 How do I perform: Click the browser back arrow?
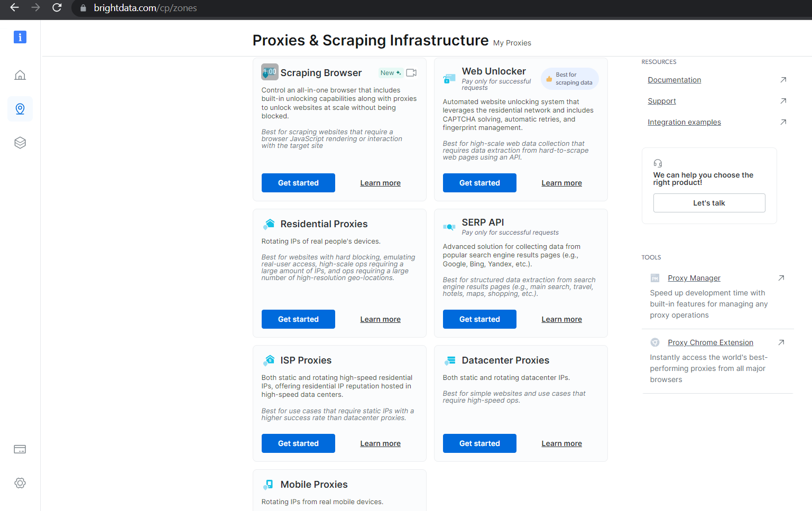[x=13, y=8]
